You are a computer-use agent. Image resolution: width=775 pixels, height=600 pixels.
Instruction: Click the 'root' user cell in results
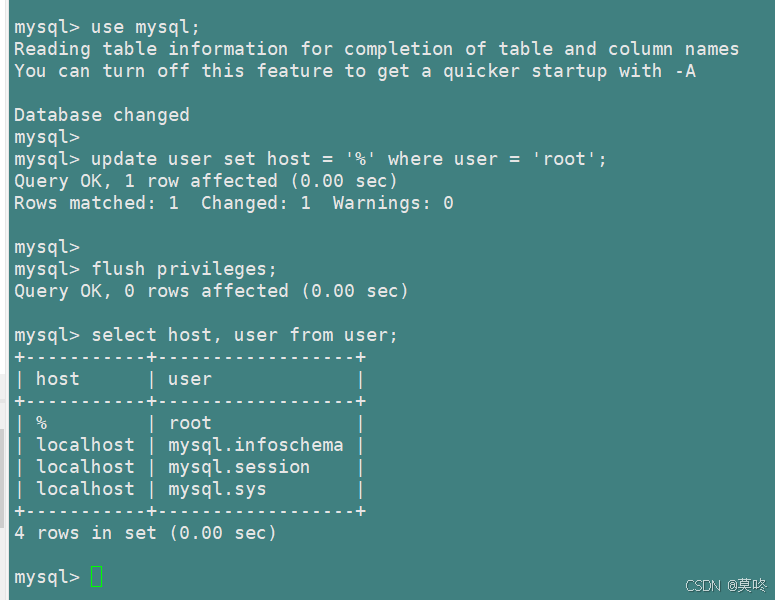[189, 423]
